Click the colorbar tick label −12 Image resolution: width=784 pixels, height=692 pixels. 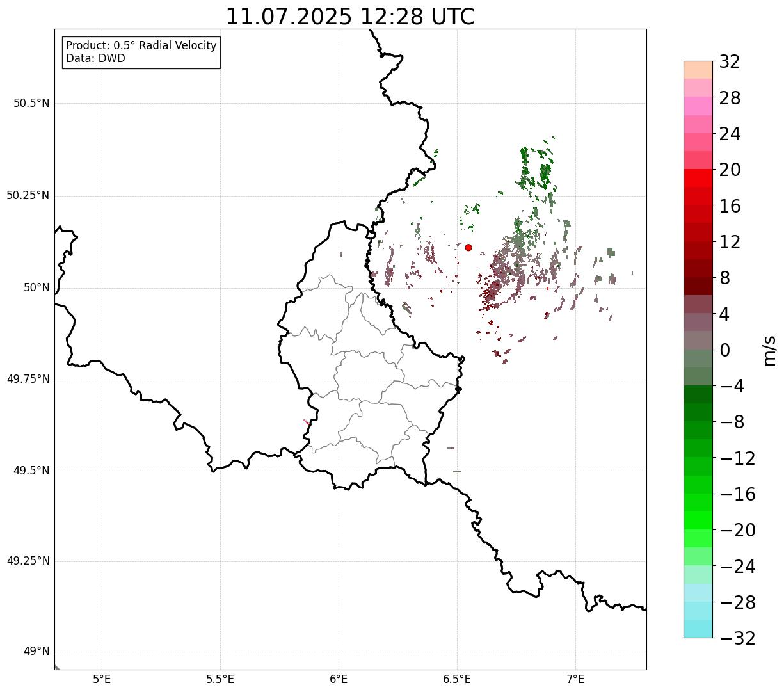pyautogui.click(x=737, y=458)
